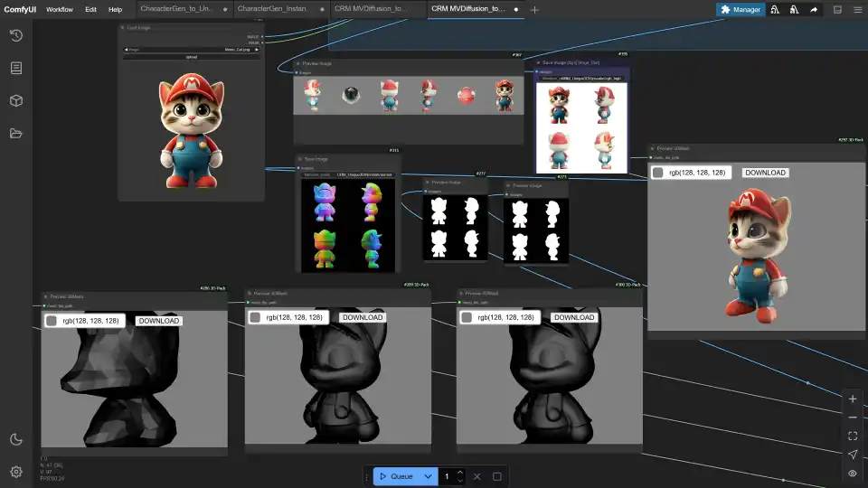Open the Edit menu
The height and width of the screenshot is (488, 868).
coord(90,9)
